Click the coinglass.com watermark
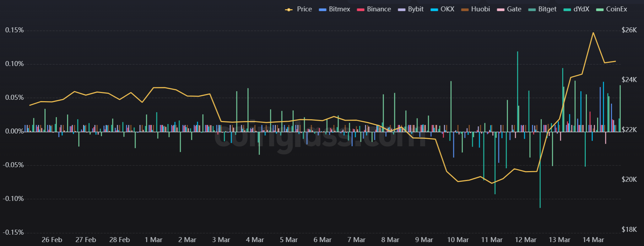644x246 pixels. (x=320, y=137)
